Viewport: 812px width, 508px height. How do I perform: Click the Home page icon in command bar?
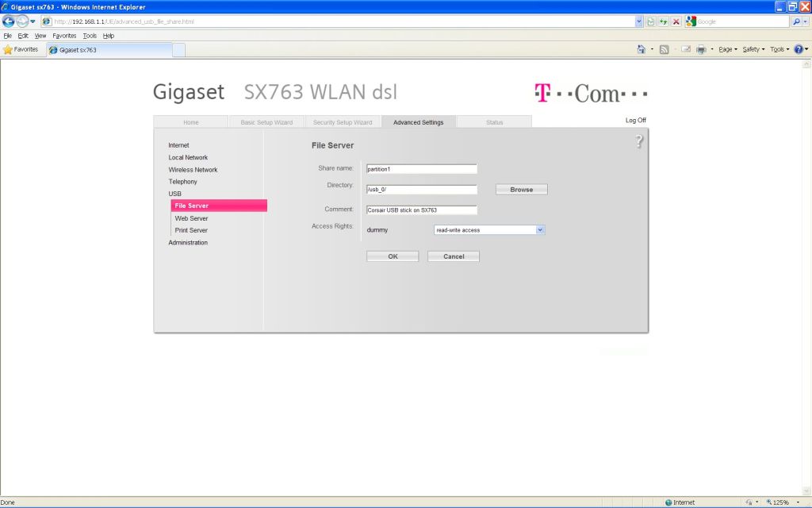641,49
